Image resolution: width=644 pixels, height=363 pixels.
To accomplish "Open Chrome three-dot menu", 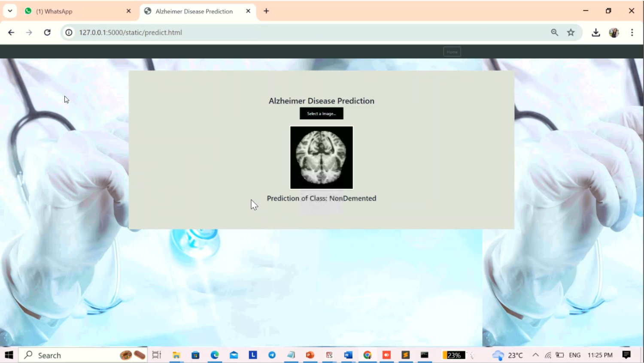I will pyautogui.click(x=632, y=33).
